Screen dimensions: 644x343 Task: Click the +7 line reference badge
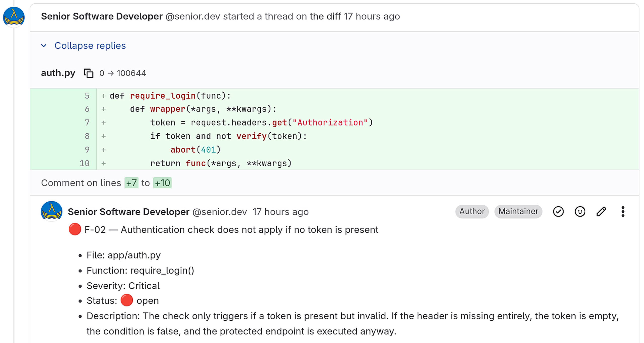pos(131,183)
